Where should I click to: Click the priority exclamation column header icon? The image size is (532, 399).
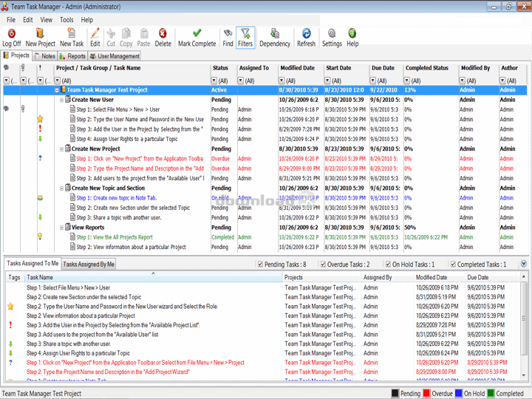[x=40, y=67]
